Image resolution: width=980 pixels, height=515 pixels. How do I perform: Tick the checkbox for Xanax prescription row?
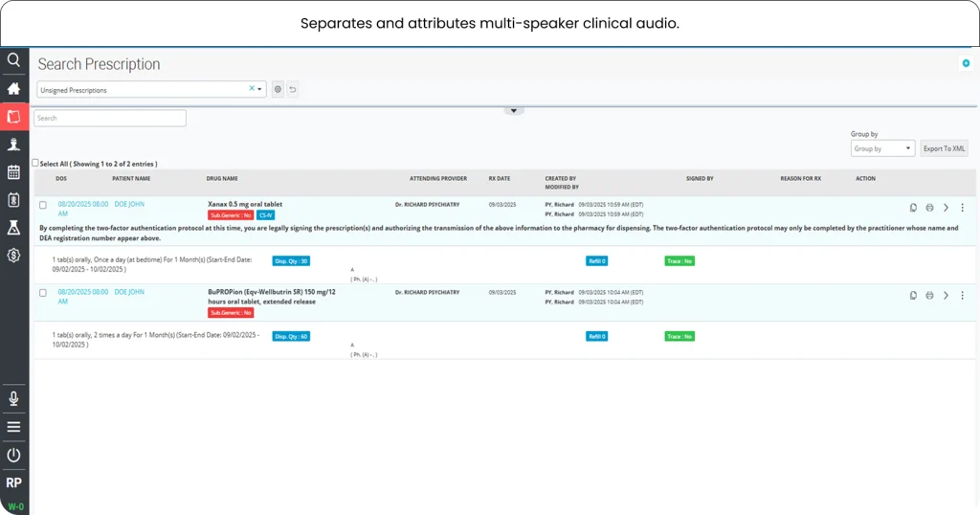coord(43,205)
